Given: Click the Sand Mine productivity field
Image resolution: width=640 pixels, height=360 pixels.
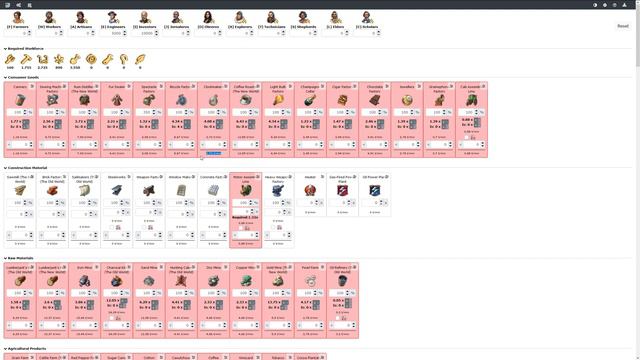Looking at the screenshot, I should pos(144,293).
